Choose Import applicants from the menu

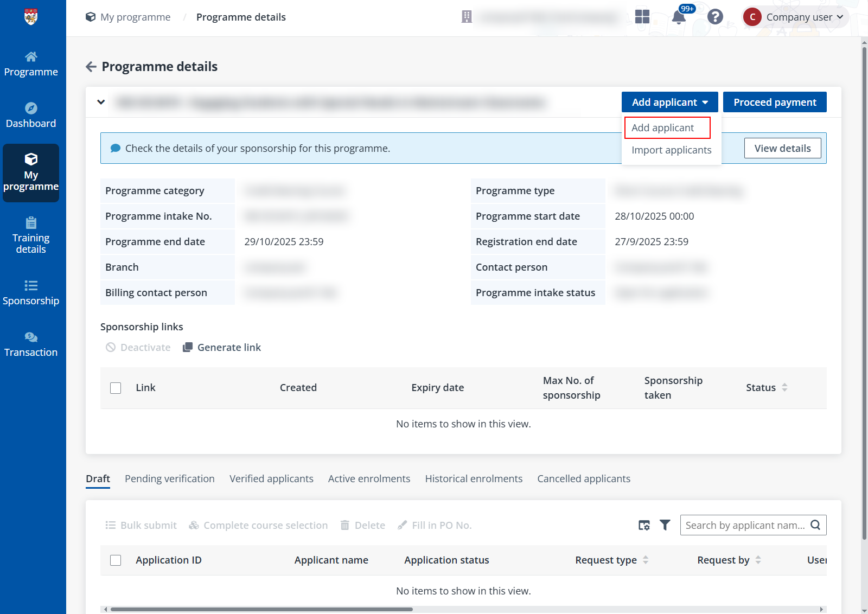[x=671, y=150]
